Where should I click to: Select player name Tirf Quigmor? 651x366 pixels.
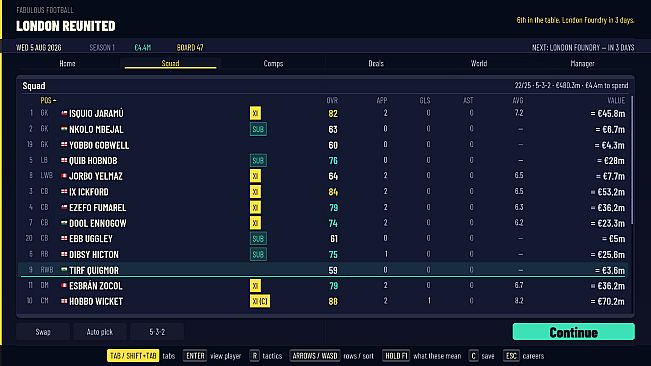point(94,271)
